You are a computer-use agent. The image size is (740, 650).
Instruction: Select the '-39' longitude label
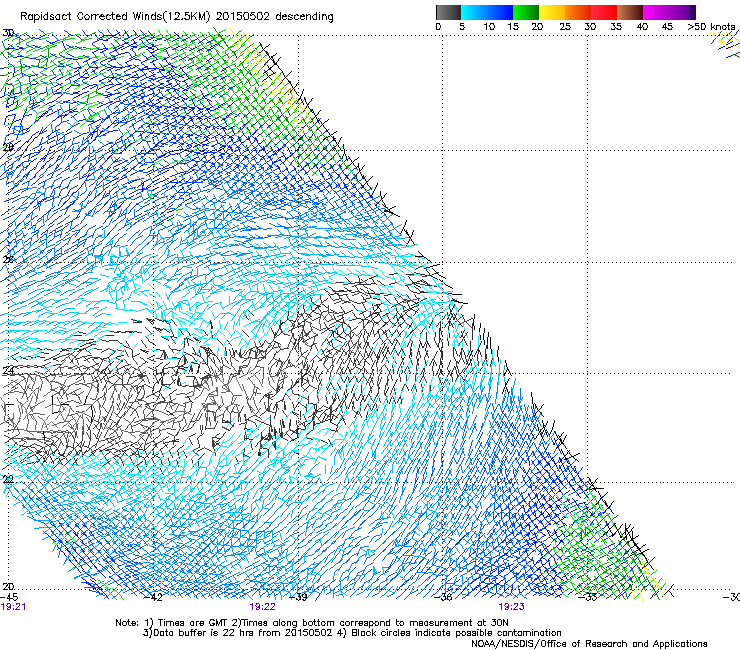[298, 597]
